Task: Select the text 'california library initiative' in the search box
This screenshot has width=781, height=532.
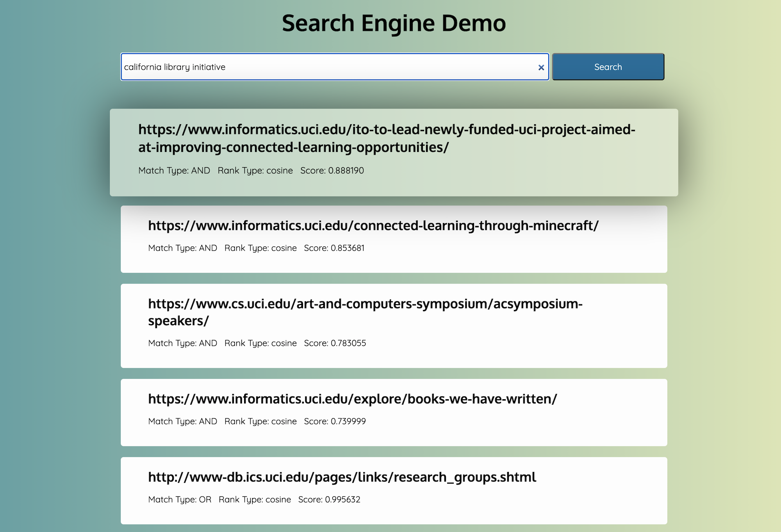Action: pos(175,67)
